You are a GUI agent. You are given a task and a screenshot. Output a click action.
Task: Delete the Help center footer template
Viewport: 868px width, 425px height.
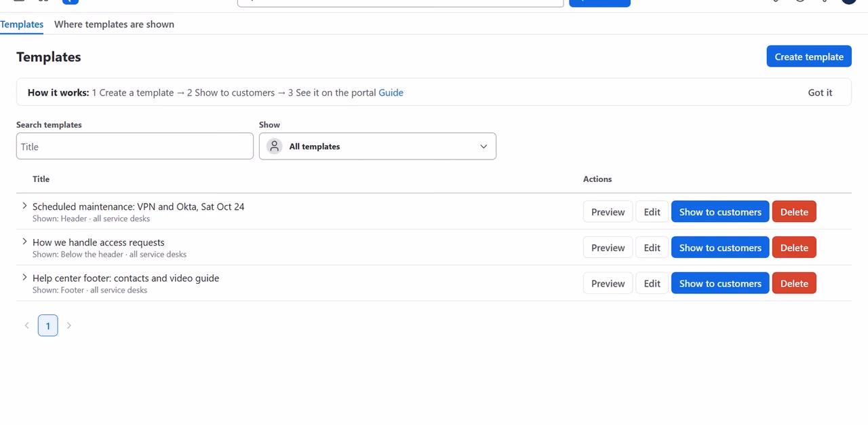(794, 283)
